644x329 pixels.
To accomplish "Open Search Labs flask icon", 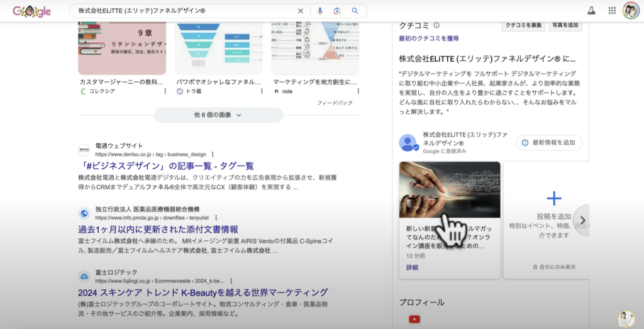I will click(591, 11).
